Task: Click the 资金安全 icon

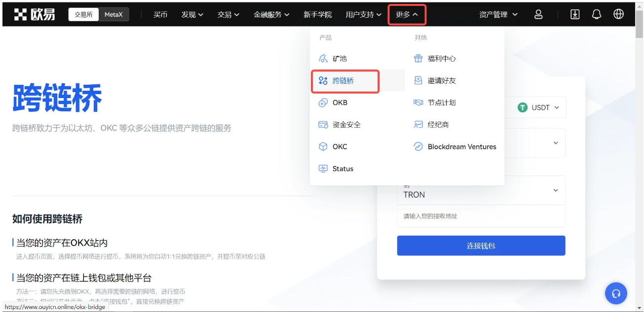Action: coord(323,125)
